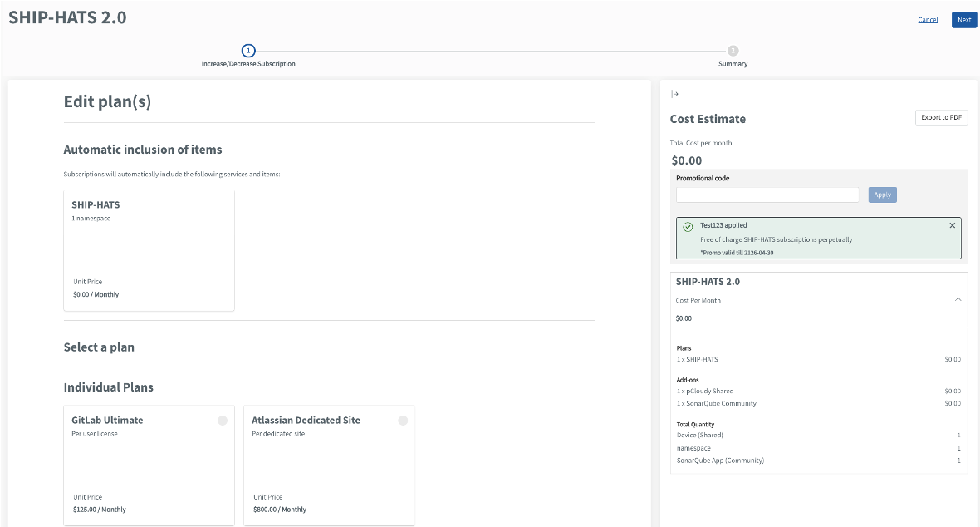This screenshot has width=980, height=527.
Task: Click the green success check icon
Action: 688,227
